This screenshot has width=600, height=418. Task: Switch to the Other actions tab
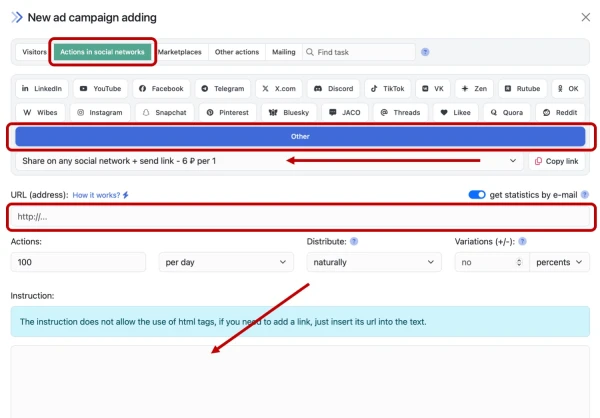click(237, 52)
